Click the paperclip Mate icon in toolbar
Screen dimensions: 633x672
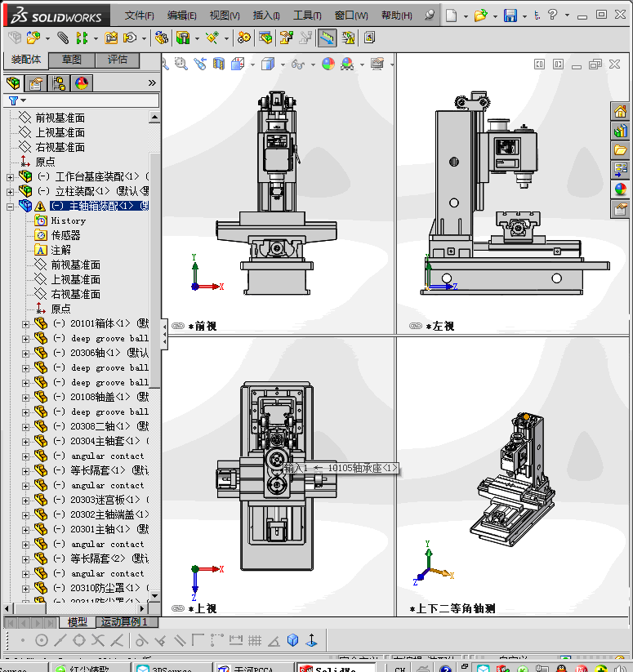63,38
